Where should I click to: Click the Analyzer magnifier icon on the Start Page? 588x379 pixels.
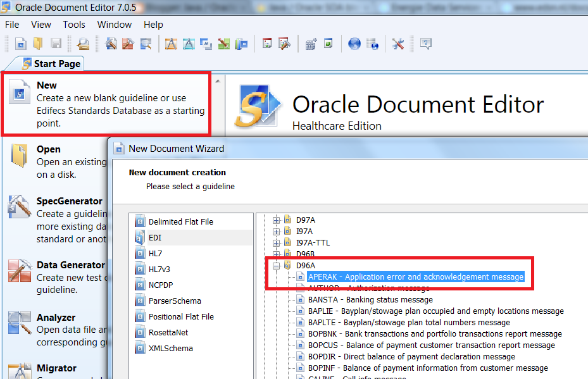coord(20,323)
